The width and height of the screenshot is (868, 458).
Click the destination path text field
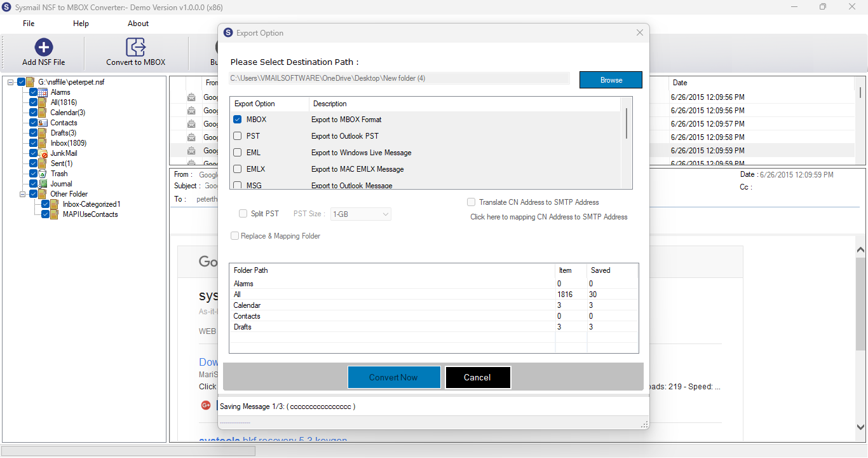(x=399, y=78)
